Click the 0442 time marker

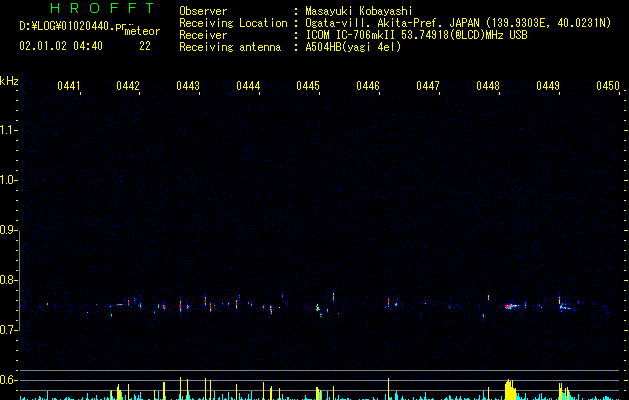[x=128, y=85]
